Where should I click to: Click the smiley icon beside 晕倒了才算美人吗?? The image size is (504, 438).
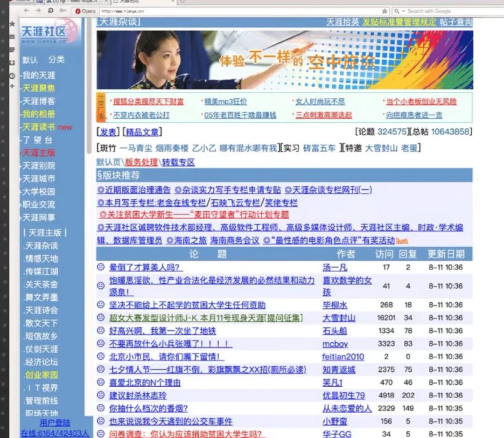point(101,267)
